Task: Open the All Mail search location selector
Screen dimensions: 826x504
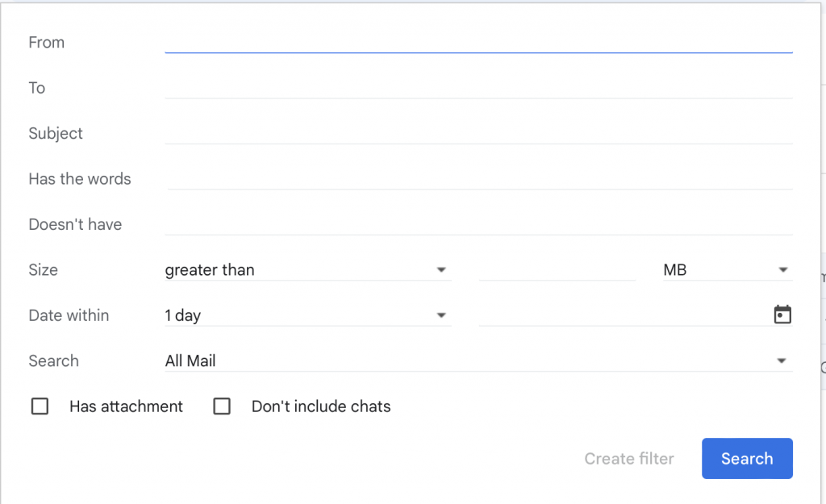Action: (x=476, y=360)
